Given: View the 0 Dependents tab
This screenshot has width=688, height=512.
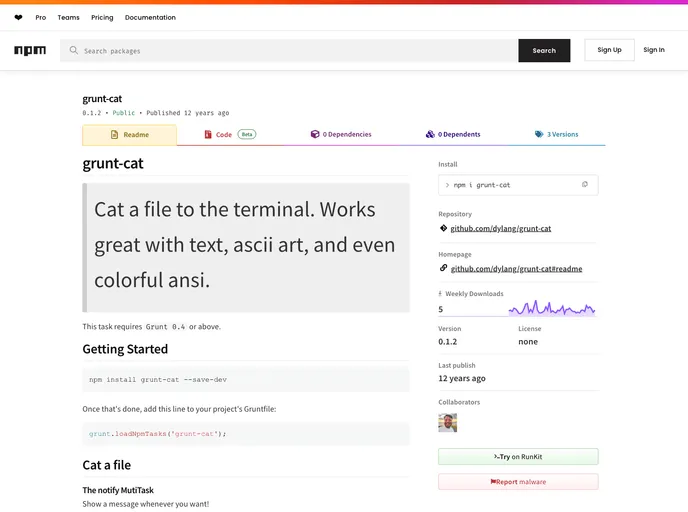Looking at the screenshot, I should tap(452, 134).
